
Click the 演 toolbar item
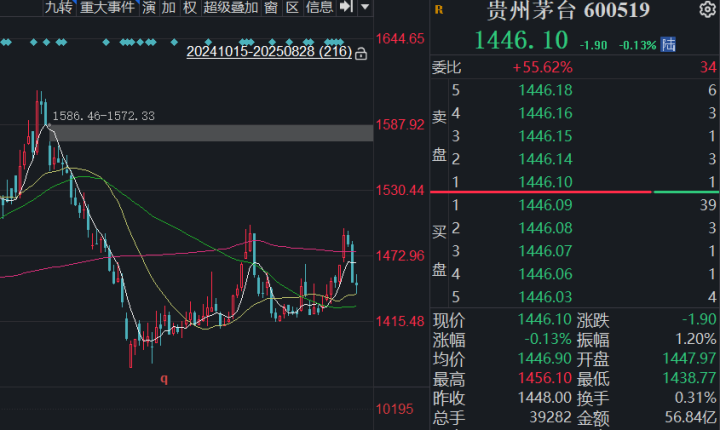pyautogui.click(x=148, y=7)
